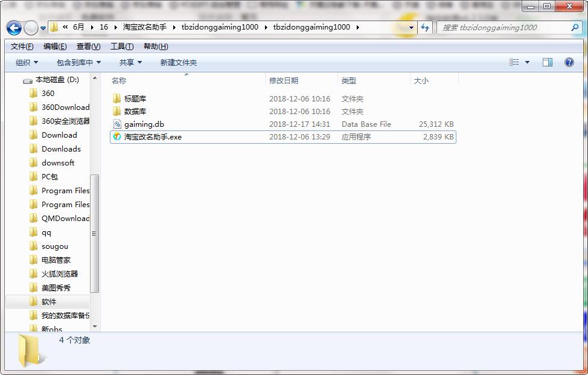
Task: Open the address bar previous-locations dropdown
Action: click(x=411, y=27)
